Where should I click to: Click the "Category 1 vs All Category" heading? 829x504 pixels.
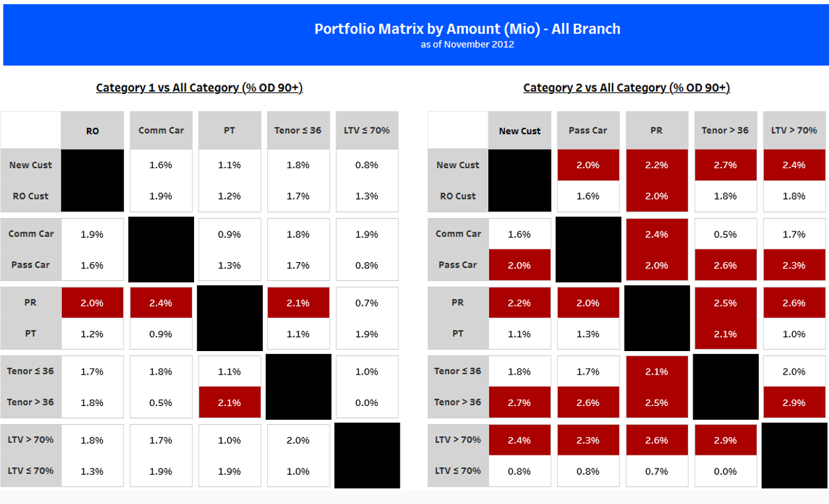click(199, 88)
